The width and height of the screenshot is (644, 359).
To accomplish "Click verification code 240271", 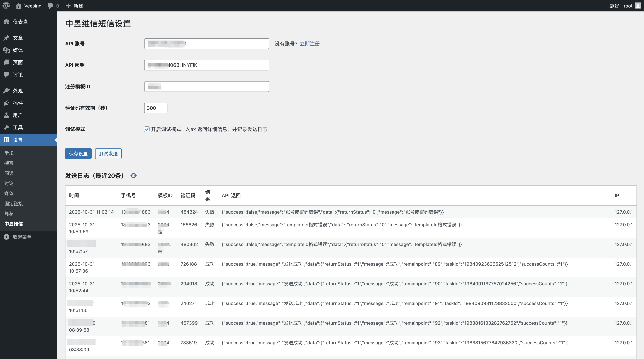I will tap(189, 304).
